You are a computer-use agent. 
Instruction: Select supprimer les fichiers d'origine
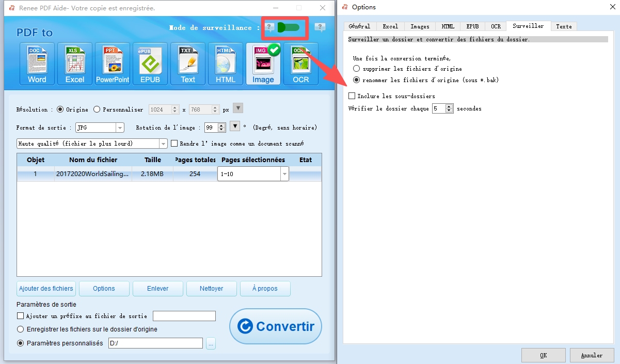pos(356,68)
